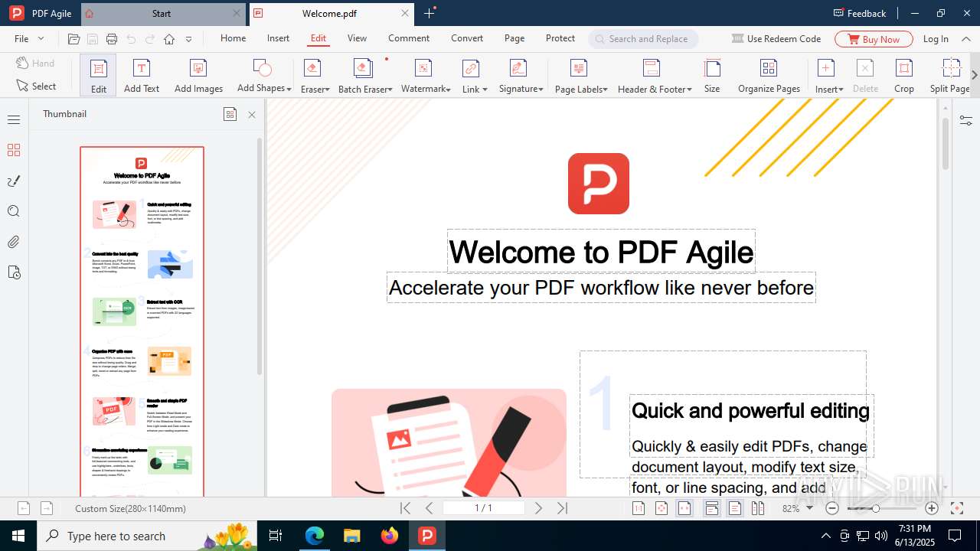Open the View ribbon tab
The image size is (980, 551).
[x=357, y=38]
